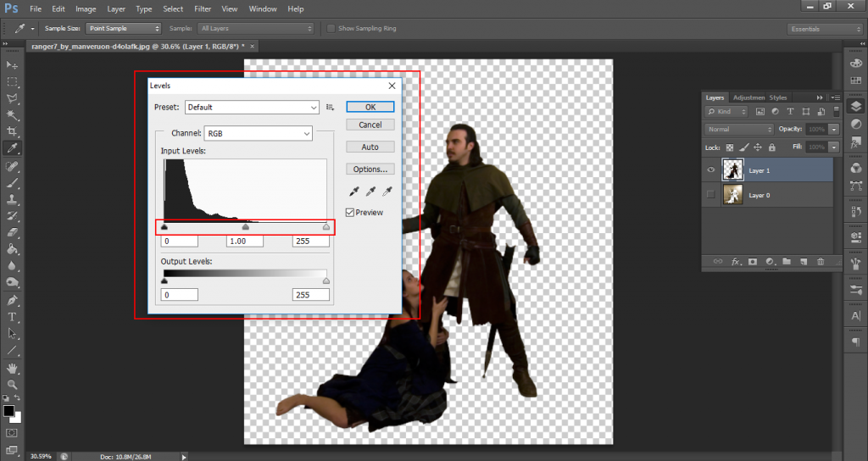
Task: Click the set white point eyedropper
Action: point(387,192)
